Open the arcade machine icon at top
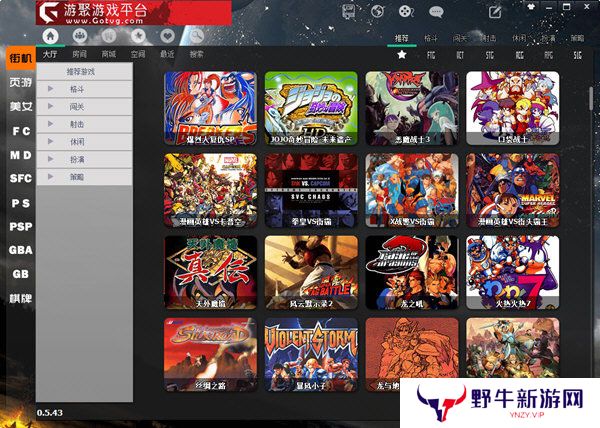This screenshot has width=600, height=428. click(x=349, y=11)
